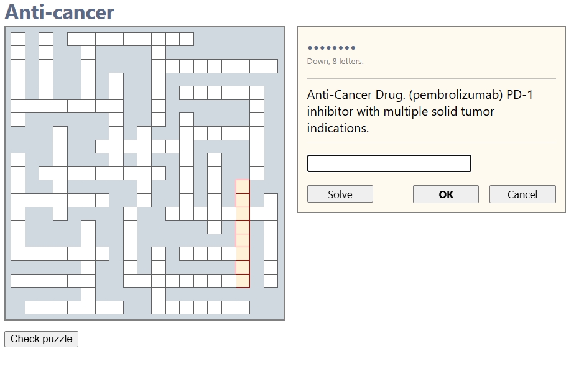Select second cell of highlighted down word
Screen dimensions: 584x392
pyautogui.click(x=243, y=200)
